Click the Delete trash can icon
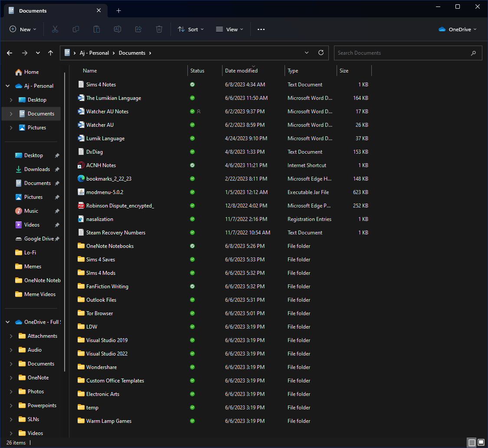Screen dimensions: 488x448 [159, 29]
